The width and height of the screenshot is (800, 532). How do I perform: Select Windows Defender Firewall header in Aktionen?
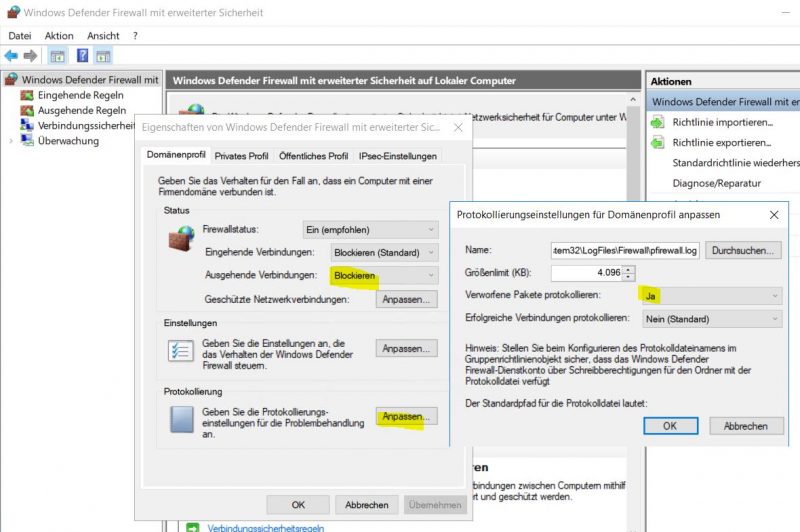pyautogui.click(x=724, y=102)
